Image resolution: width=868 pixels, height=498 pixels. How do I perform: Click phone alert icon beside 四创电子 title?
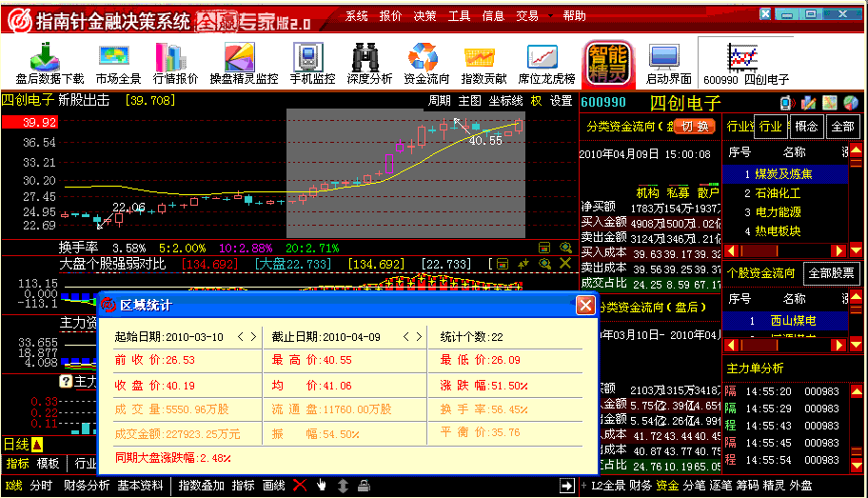786,103
